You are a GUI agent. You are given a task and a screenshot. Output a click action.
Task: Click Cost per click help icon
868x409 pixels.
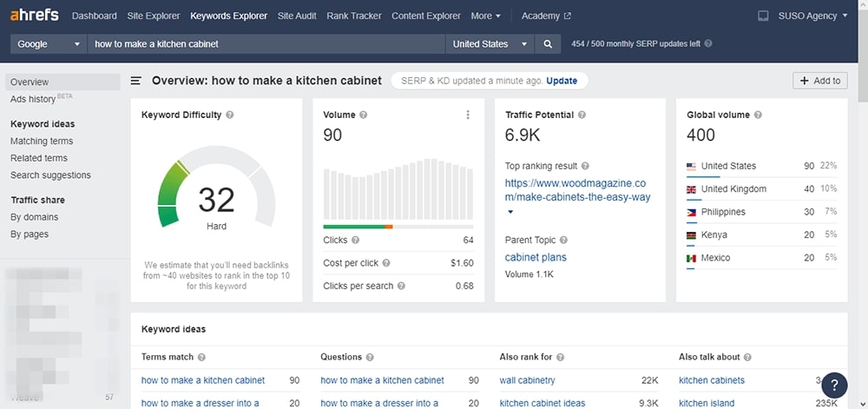(386, 263)
